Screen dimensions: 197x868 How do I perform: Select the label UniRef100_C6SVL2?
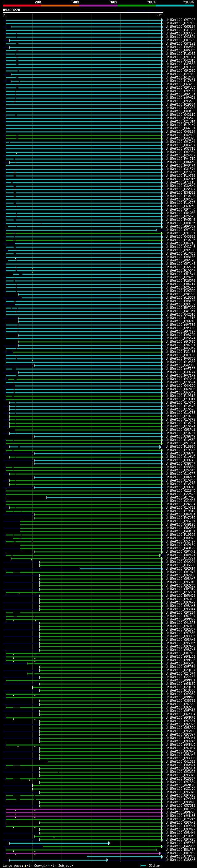[180, 84]
